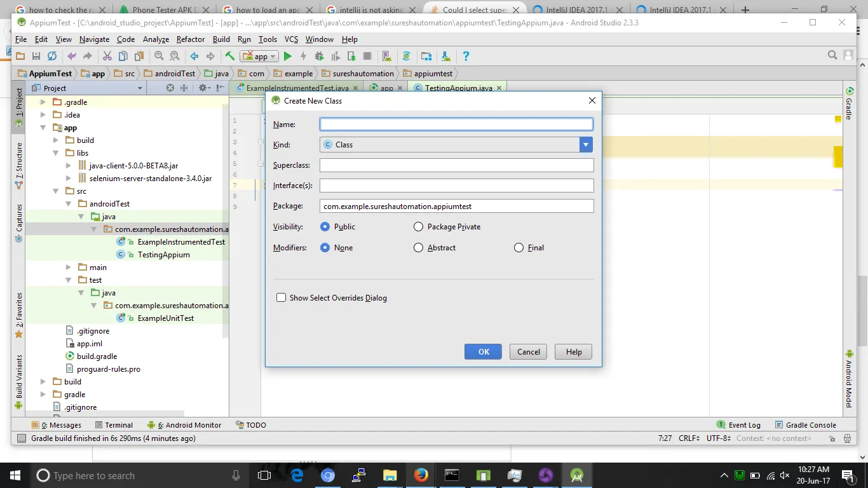Run the app with the green play icon
868x488 pixels.
pos(288,57)
